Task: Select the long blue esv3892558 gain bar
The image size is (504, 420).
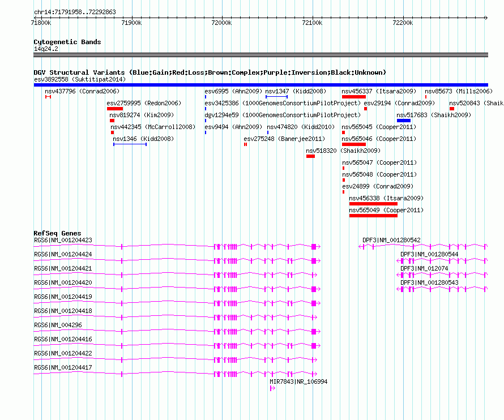Action: [261, 85]
